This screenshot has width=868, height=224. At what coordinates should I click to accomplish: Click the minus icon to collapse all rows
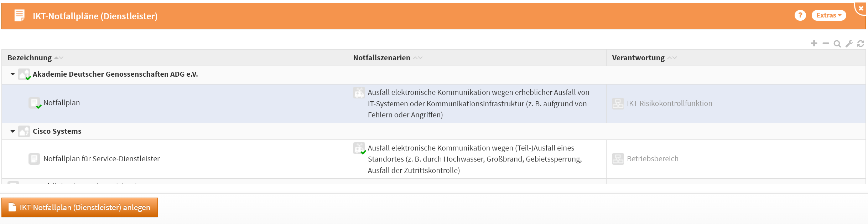[x=826, y=44]
